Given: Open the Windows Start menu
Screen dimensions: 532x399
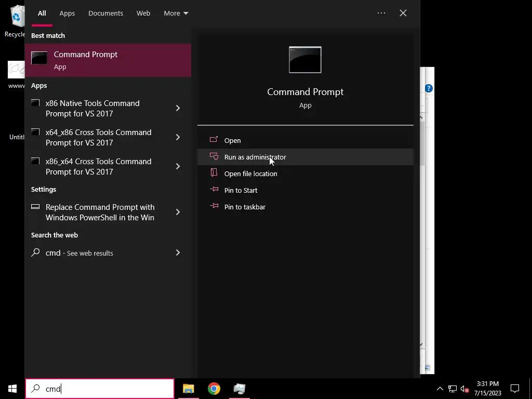Looking at the screenshot, I should pos(12,389).
